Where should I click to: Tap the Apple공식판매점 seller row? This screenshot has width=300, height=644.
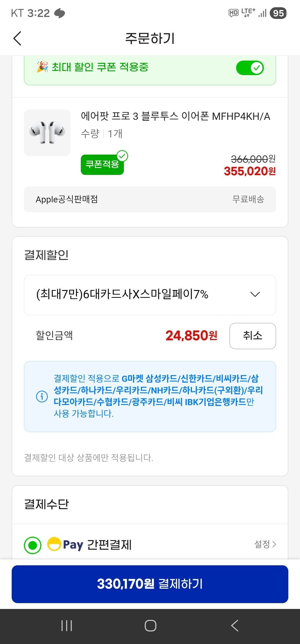[x=150, y=199]
